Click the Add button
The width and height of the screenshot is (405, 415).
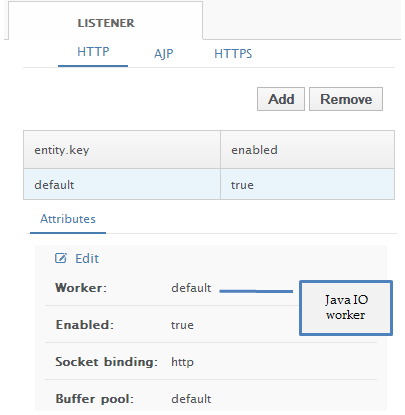pyautogui.click(x=281, y=99)
